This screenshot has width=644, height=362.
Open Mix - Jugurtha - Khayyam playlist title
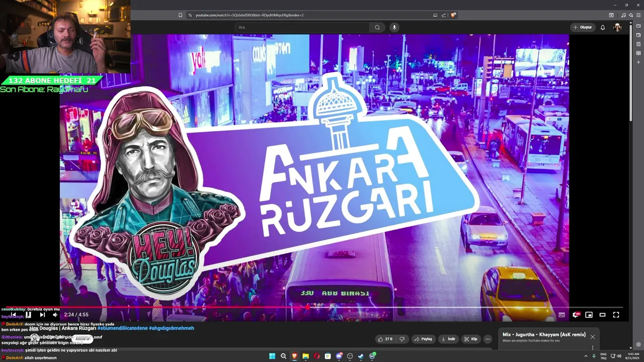pyautogui.click(x=544, y=334)
